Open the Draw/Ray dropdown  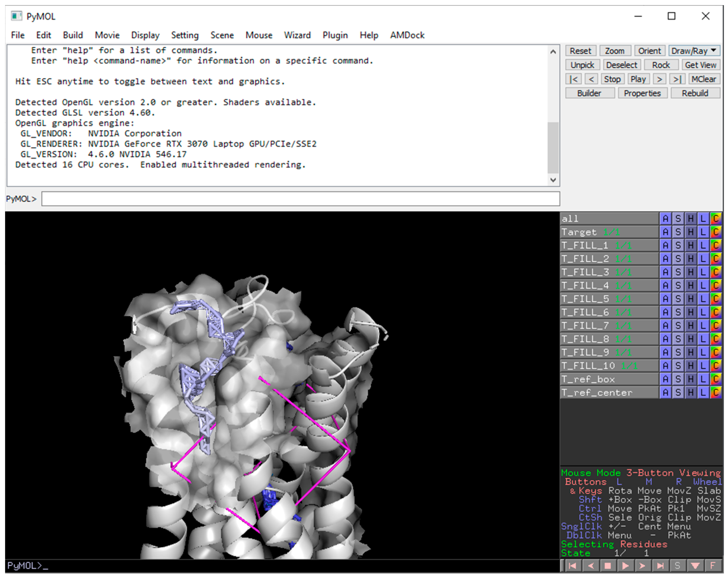click(694, 51)
